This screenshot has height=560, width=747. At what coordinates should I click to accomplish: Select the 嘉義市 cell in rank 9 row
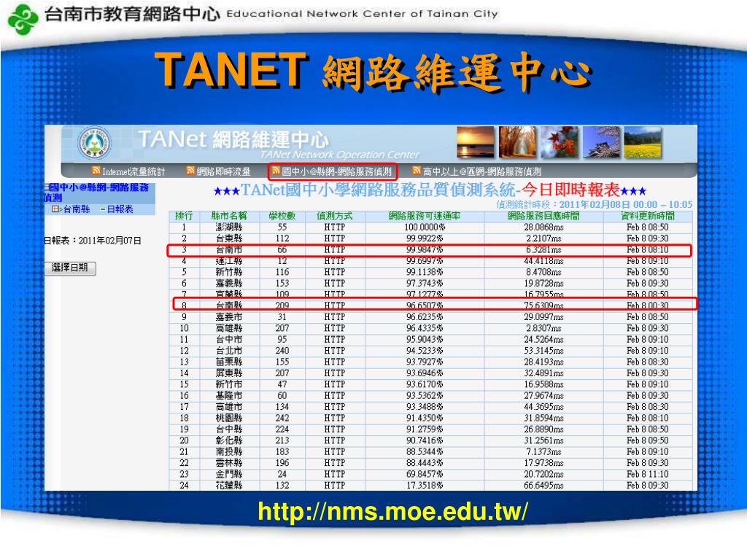point(229,316)
